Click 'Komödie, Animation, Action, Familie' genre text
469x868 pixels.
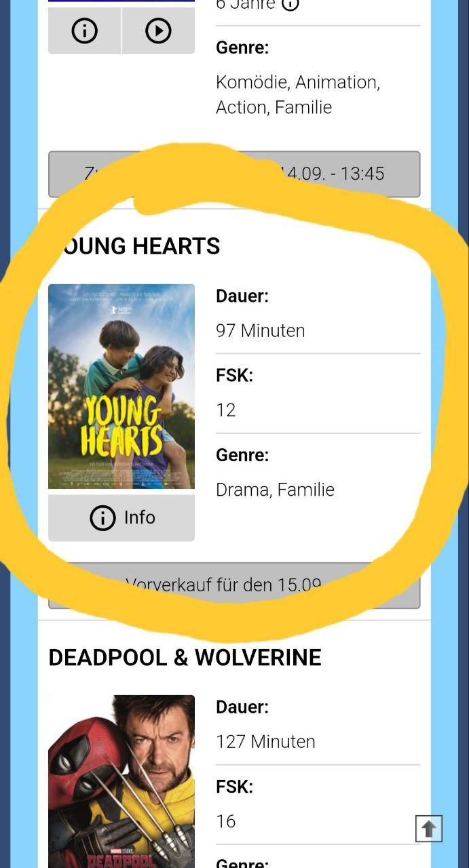coord(298,95)
